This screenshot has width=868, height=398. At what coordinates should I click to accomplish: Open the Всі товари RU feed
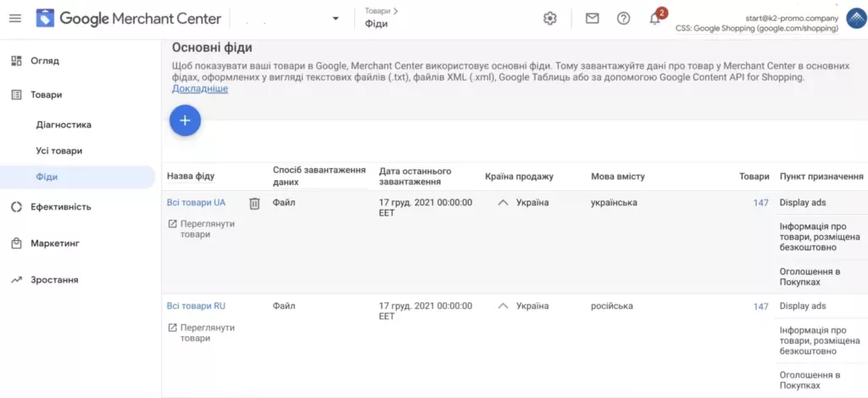tap(196, 306)
